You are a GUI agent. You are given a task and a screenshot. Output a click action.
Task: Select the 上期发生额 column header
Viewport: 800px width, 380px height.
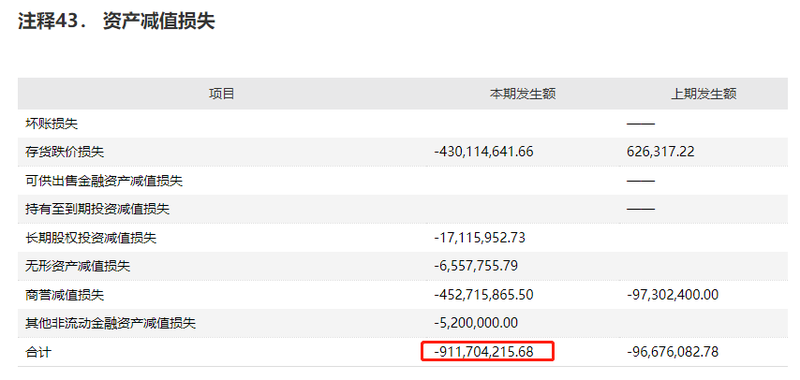pos(704,94)
